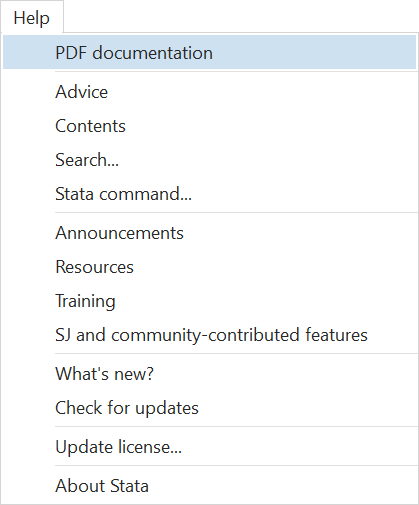419x505 pixels.
Task: Select the Resources menu item
Action: (x=209, y=267)
